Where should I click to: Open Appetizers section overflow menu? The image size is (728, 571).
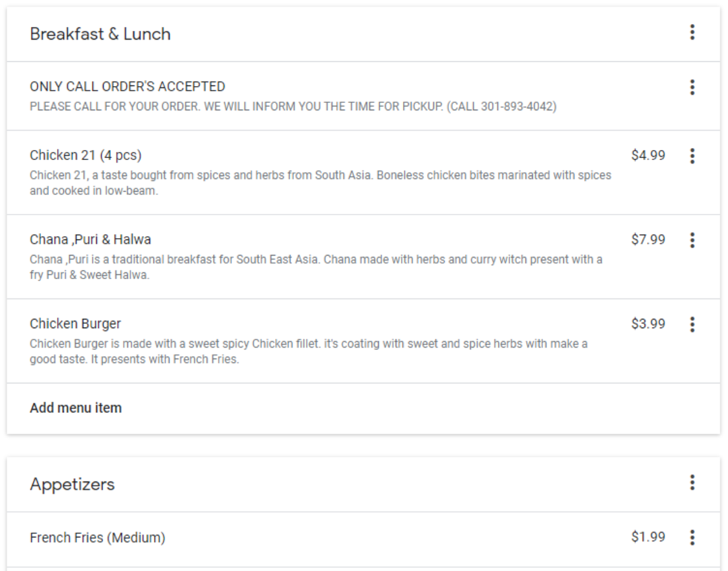coord(692,482)
